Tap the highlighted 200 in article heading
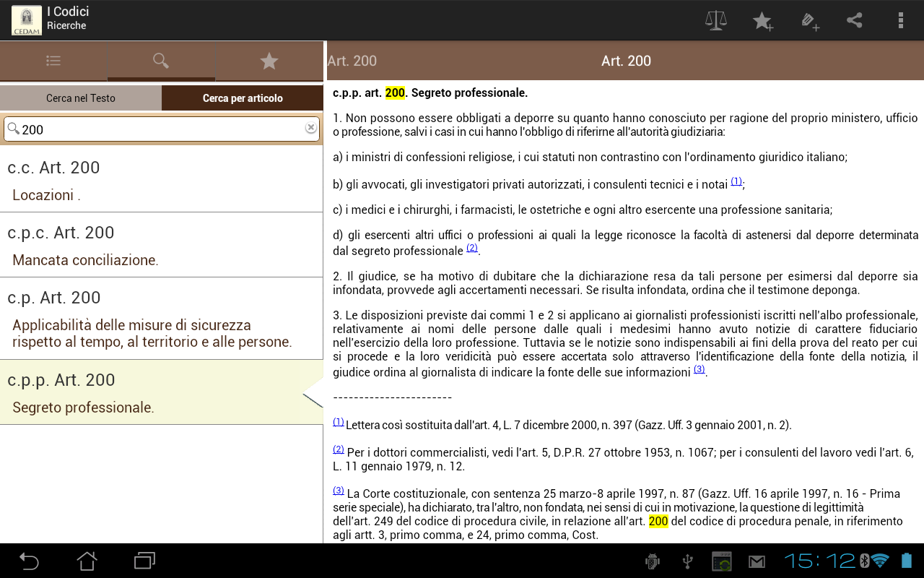This screenshot has height=578, width=924. [395, 93]
